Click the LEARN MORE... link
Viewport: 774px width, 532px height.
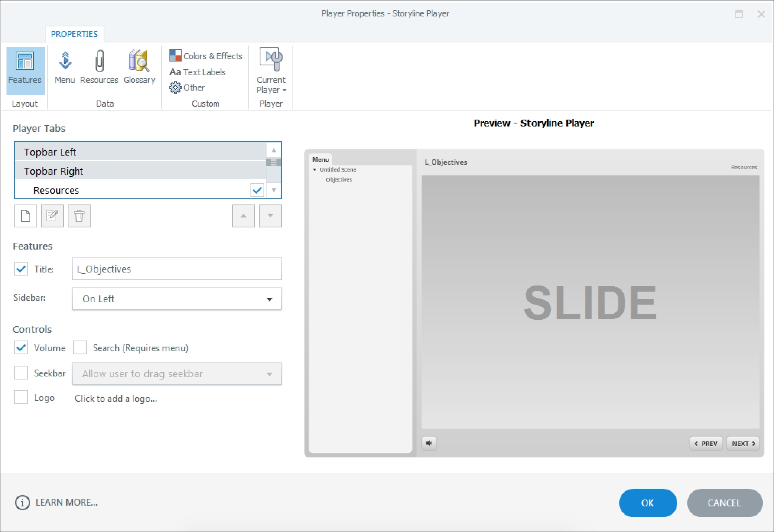[67, 502]
